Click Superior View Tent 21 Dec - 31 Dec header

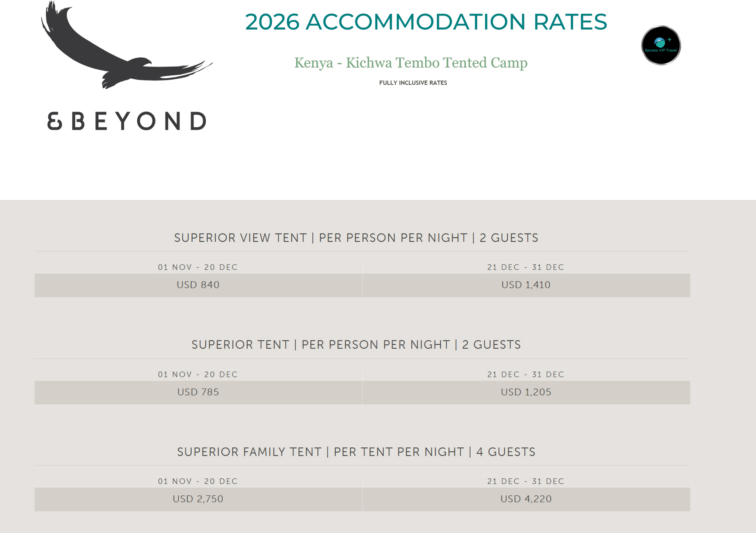click(526, 267)
